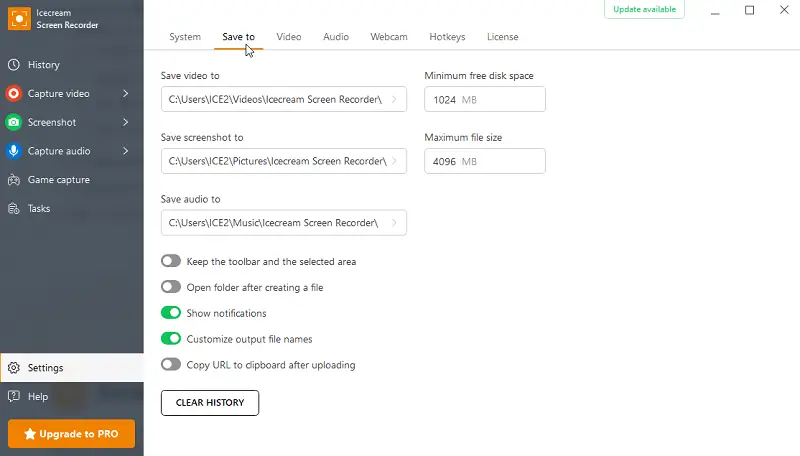Close the Icecream Screen Recorder window
The image size is (800, 456).
pos(784,10)
